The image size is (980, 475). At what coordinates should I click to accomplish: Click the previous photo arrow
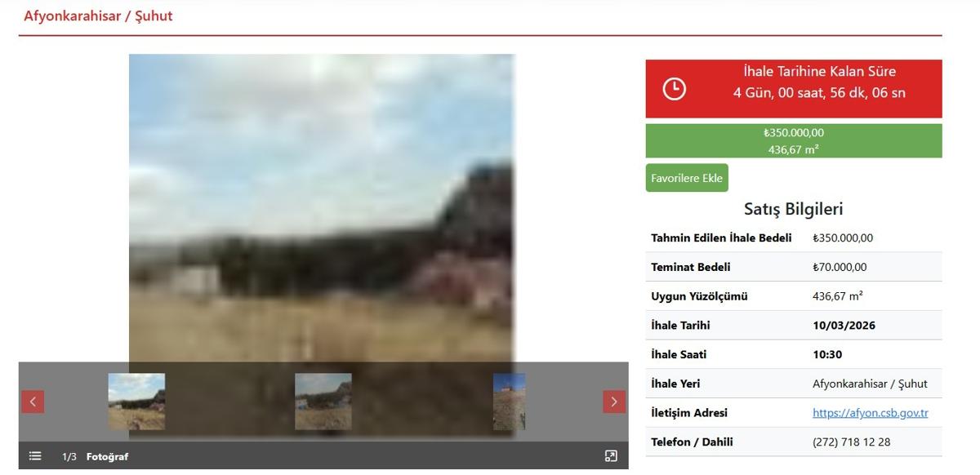pyautogui.click(x=33, y=402)
